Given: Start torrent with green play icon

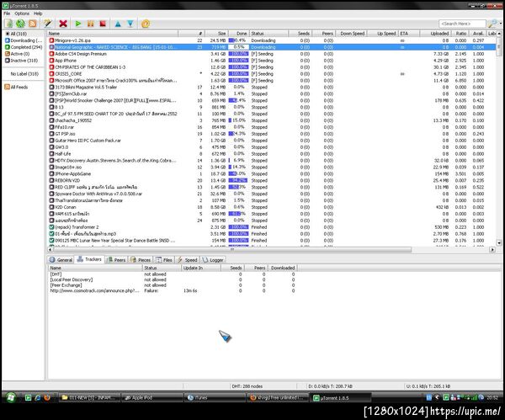Looking at the screenshot, I should point(78,24).
